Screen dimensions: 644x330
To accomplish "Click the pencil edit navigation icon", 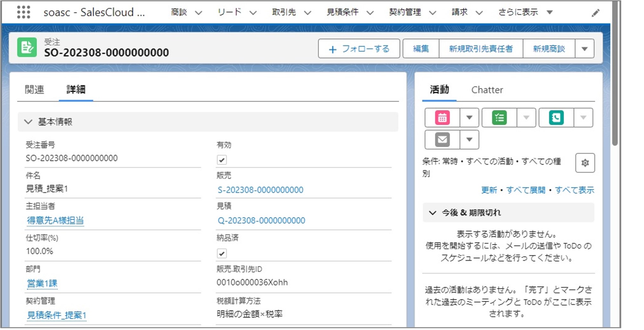I will coord(595,13).
